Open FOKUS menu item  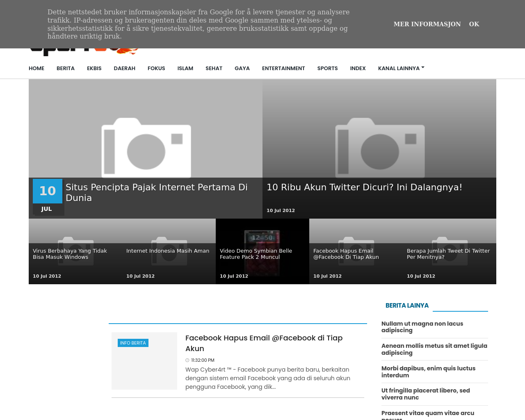[156, 68]
